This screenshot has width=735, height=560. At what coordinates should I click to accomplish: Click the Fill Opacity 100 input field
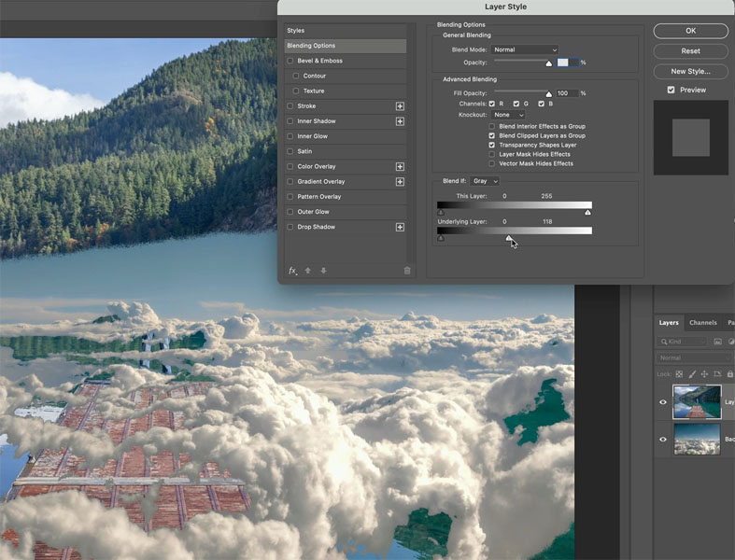pos(568,93)
